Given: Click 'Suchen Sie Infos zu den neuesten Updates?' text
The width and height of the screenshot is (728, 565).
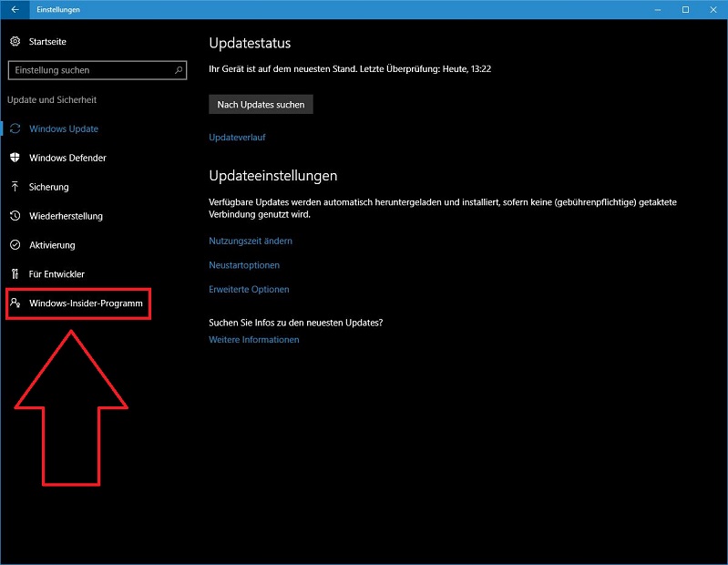Looking at the screenshot, I should tap(296, 323).
